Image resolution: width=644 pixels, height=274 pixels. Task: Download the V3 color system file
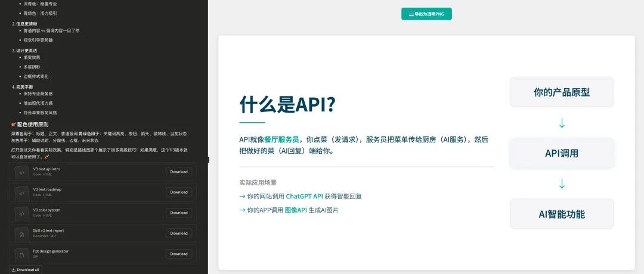click(179, 213)
